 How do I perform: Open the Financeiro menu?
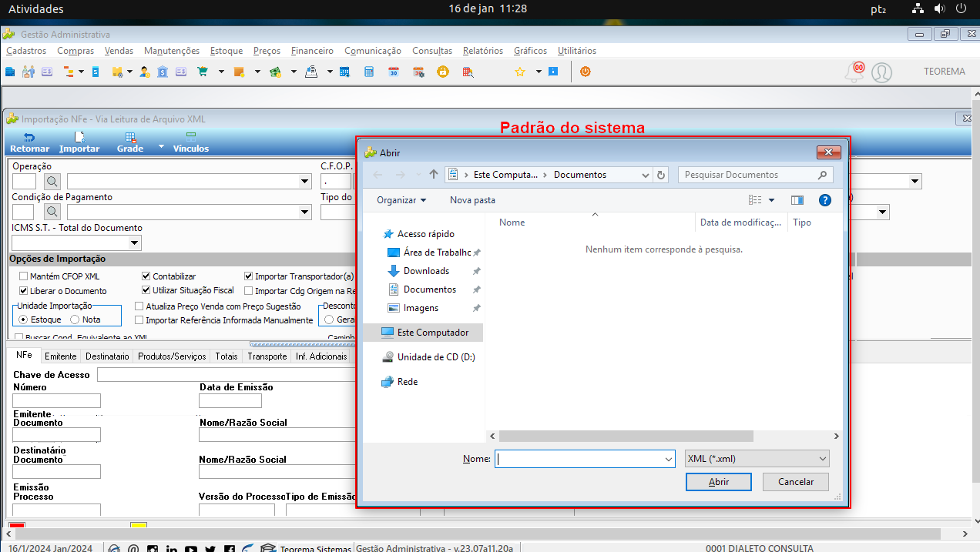click(x=312, y=51)
